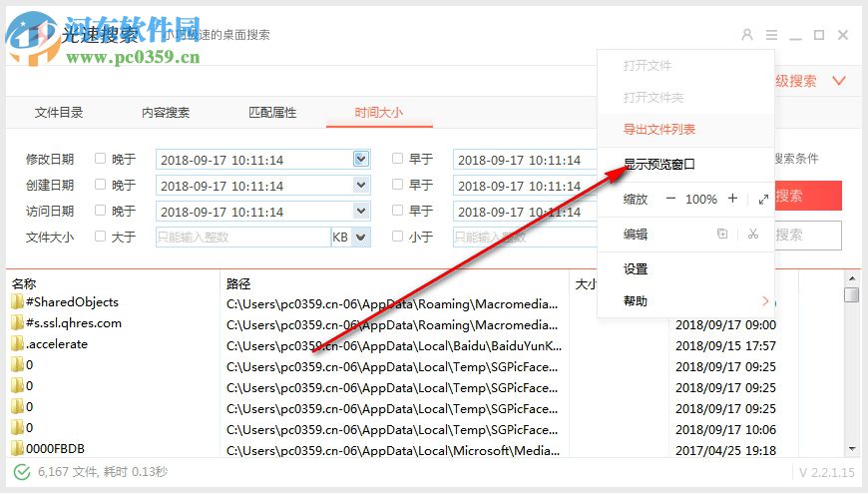
Task: Enable file size smaller-than checkbox
Action: tap(397, 236)
